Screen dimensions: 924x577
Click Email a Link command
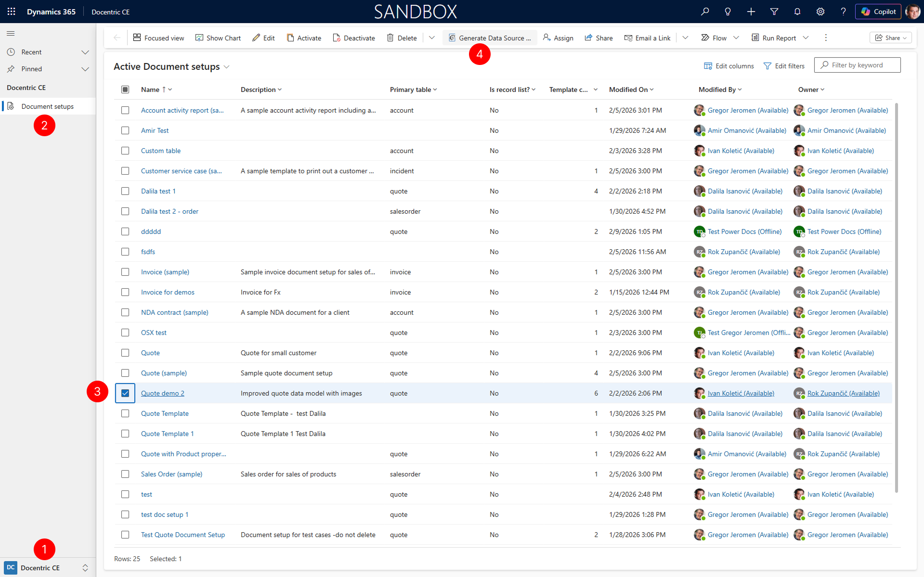(x=648, y=38)
